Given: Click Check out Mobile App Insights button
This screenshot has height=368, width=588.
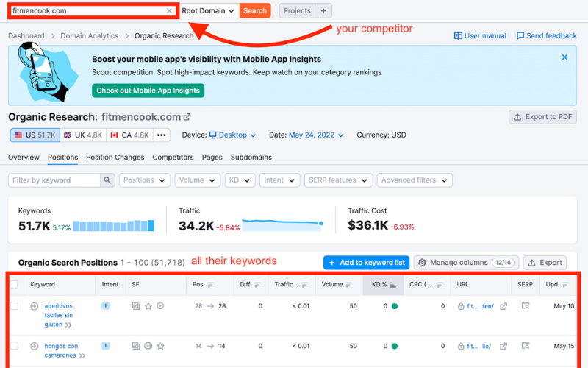Looking at the screenshot, I should coord(148,91).
